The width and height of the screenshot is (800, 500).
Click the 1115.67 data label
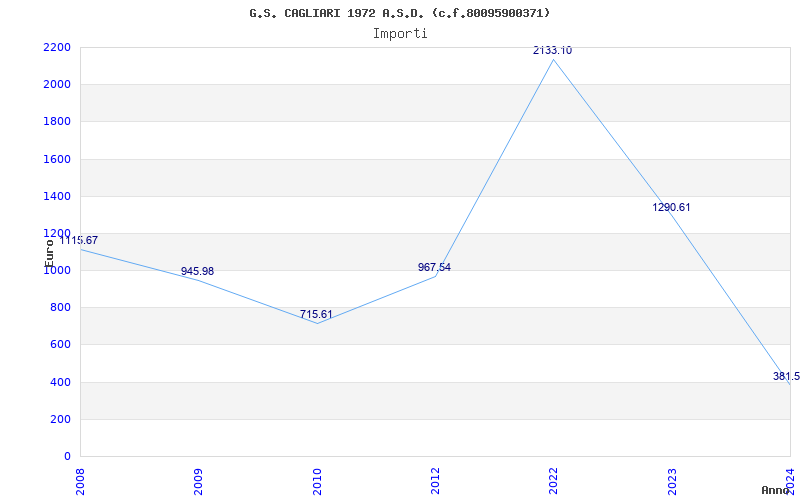pos(79,240)
